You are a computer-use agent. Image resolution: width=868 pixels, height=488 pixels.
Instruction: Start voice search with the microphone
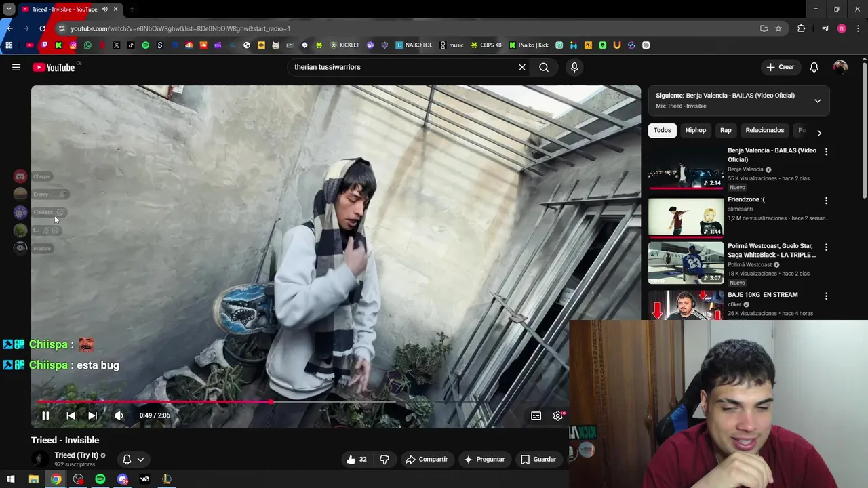click(x=574, y=67)
